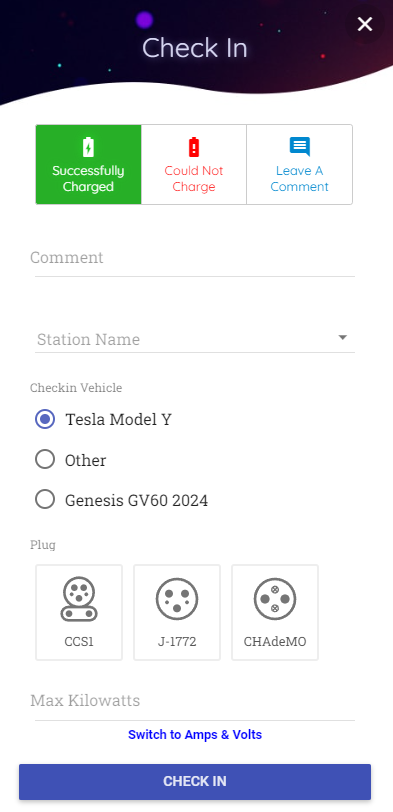Image resolution: width=393 pixels, height=812 pixels.
Task: Switch to Could Not Charge tab
Action: 194,165
